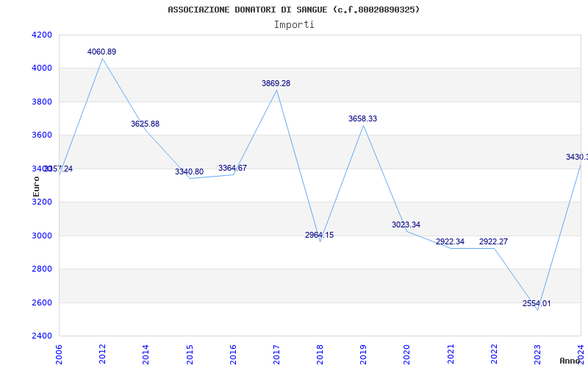Screen dimensions: 588x368
Task: Click the data label 3658.33
Action: click(x=362, y=118)
